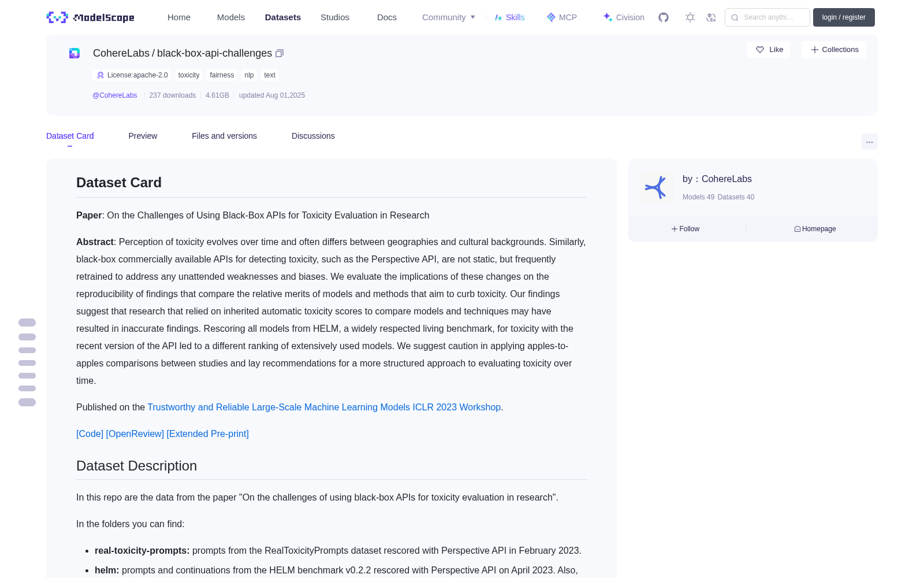
Task: Add dataset to Collections
Action: 834,50
